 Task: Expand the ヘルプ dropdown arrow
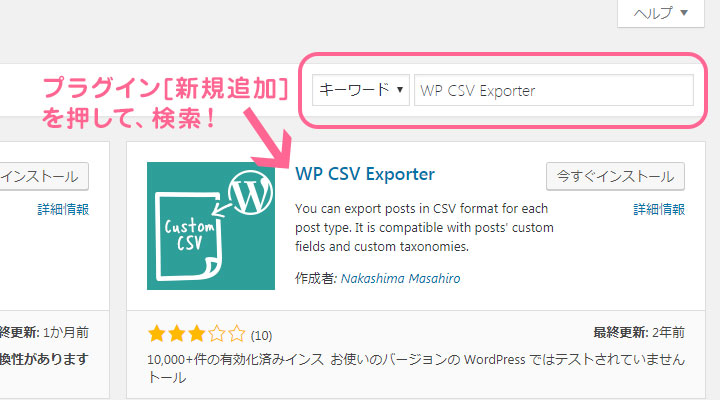[684, 13]
